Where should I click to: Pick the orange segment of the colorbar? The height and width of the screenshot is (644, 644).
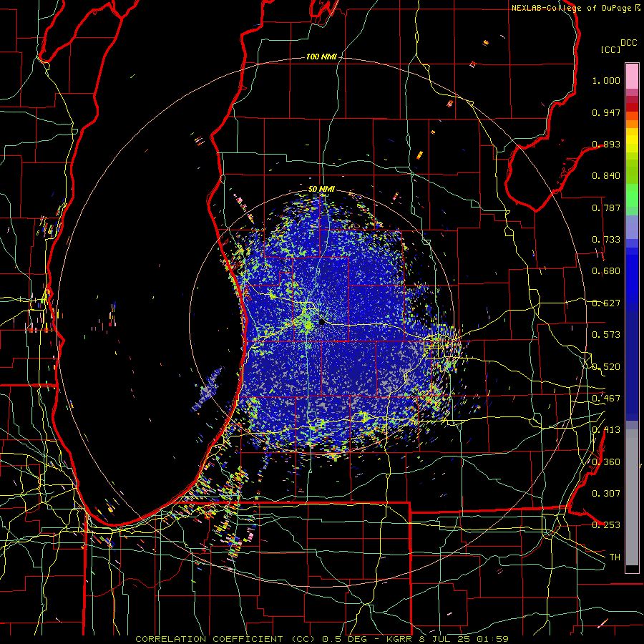tap(632, 119)
